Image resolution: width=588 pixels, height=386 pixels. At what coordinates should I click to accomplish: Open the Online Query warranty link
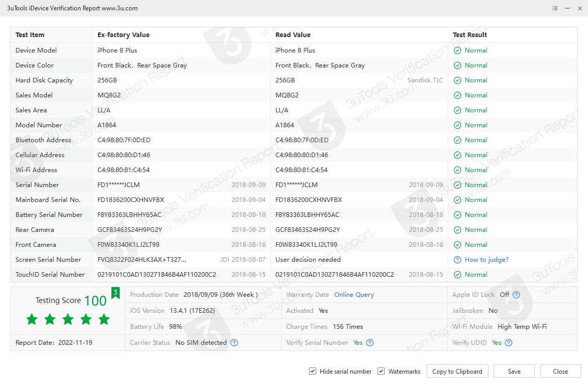point(354,295)
